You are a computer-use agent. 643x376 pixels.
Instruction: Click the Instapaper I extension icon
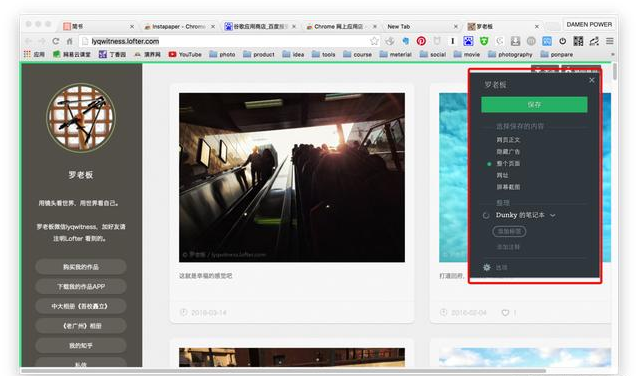click(x=452, y=41)
